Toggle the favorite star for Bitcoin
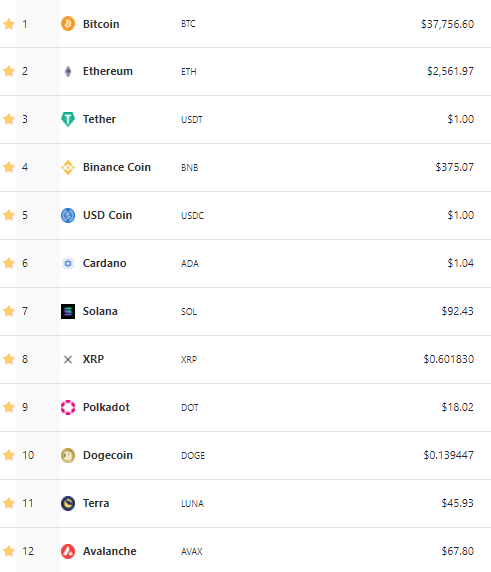This screenshot has height=572, width=491. (x=9, y=24)
